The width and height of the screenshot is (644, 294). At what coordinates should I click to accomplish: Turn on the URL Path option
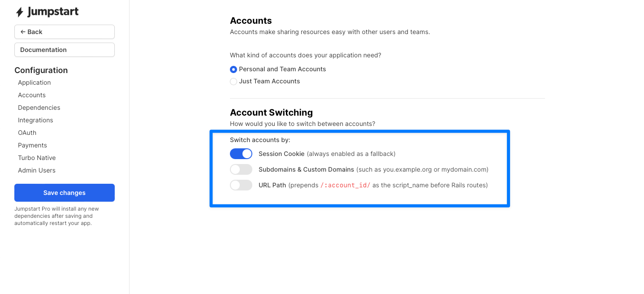coord(241,185)
